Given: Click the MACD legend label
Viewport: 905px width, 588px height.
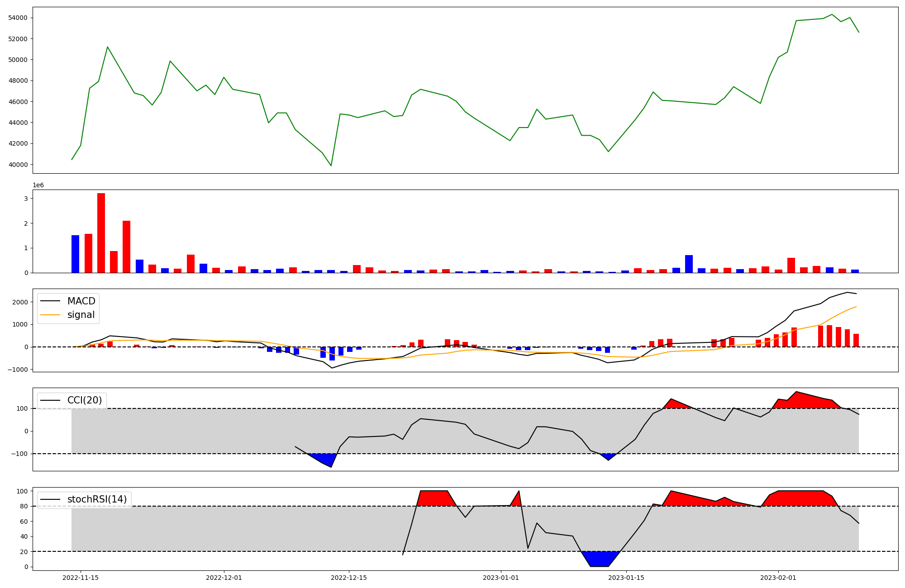Looking at the screenshot, I should [x=81, y=301].
